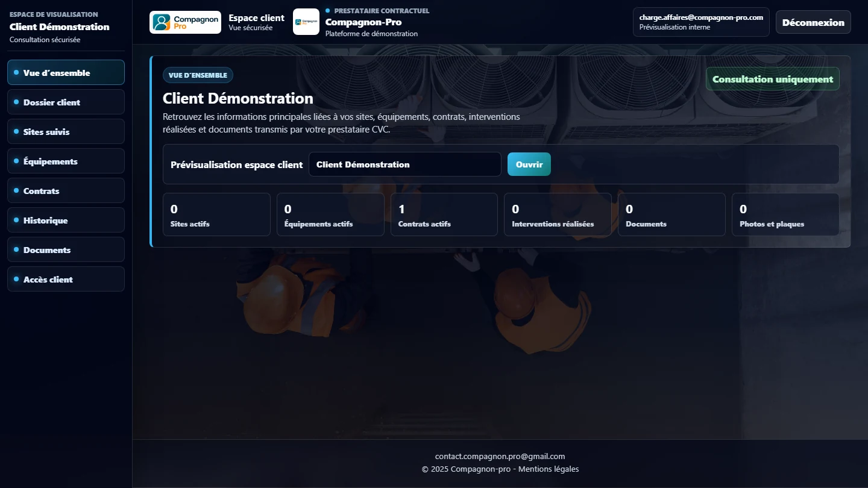
Task: Open the Sites actifs stat card
Action: [x=216, y=214]
